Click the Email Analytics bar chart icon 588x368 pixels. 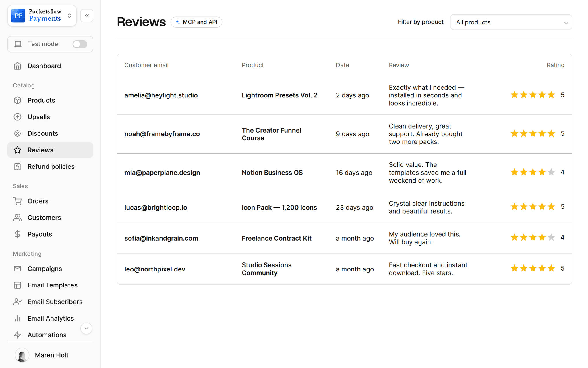pyautogui.click(x=18, y=318)
